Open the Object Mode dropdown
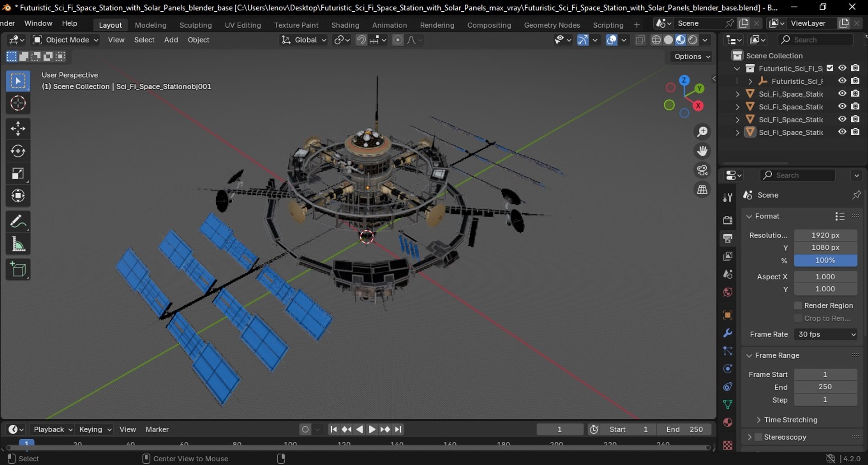The width and height of the screenshot is (868, 465). click(66, 40)
